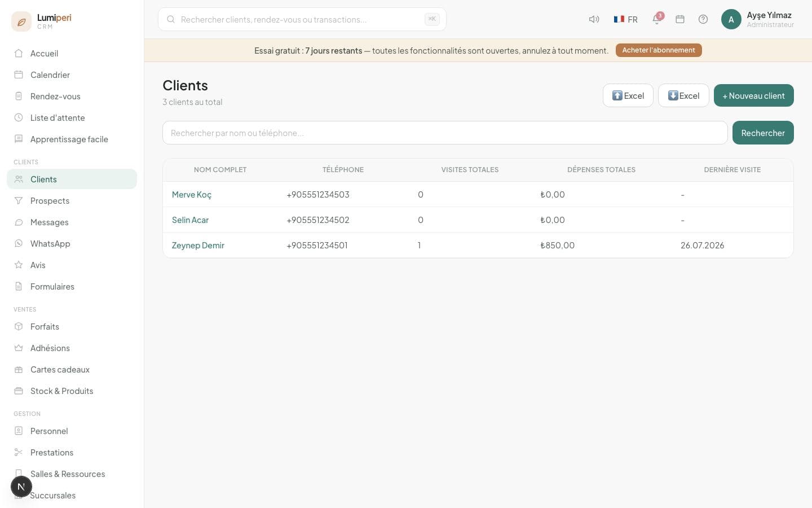The height and width of the screenshot is (508, 812).
Task: Open the FR language selector
Action: pyautogui.click(x=625, y=19)
